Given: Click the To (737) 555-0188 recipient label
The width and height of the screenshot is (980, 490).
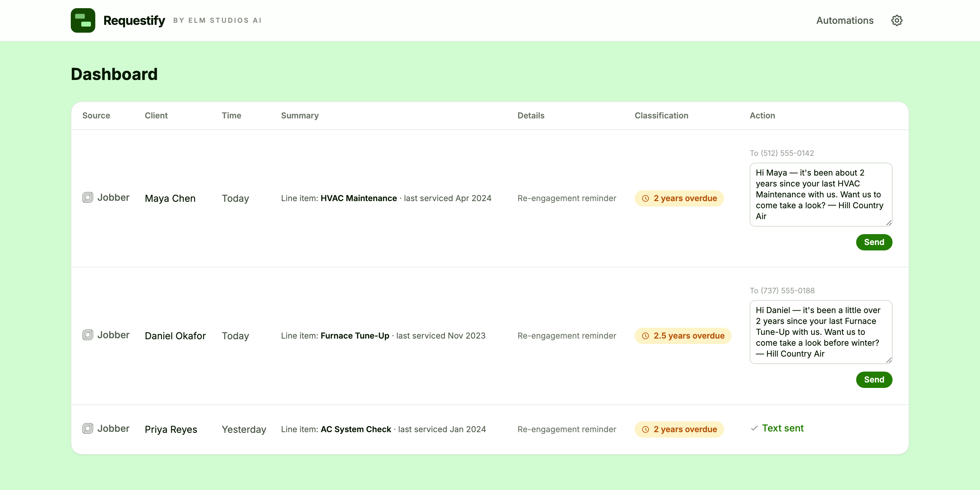Looking at the screenshot, I should [x=782, y=290].
